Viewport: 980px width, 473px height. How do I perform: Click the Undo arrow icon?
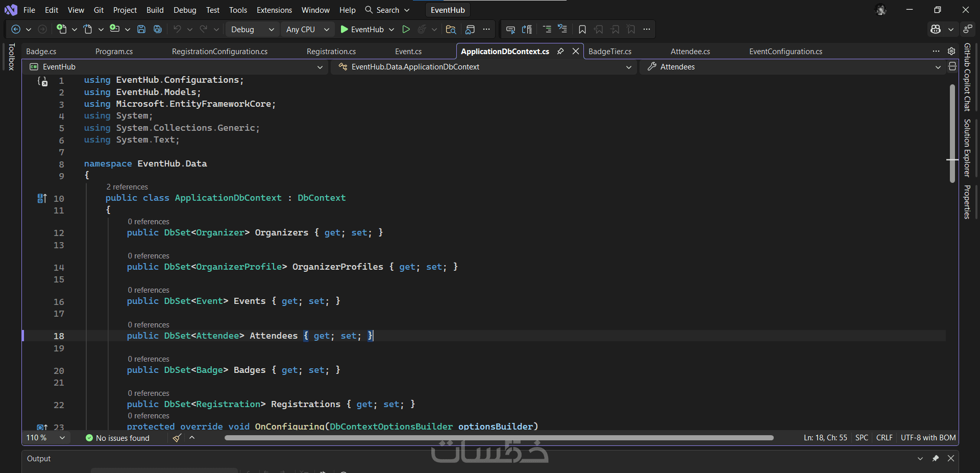pos(177,29)
